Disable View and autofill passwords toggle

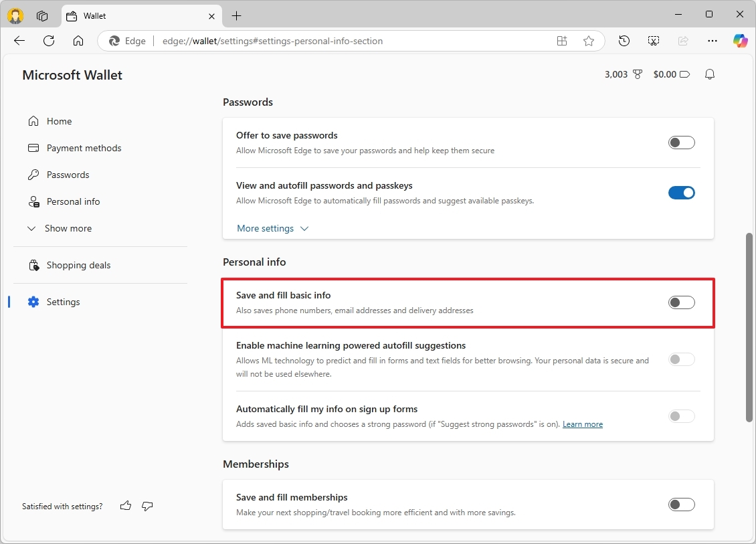pos(681,193)
